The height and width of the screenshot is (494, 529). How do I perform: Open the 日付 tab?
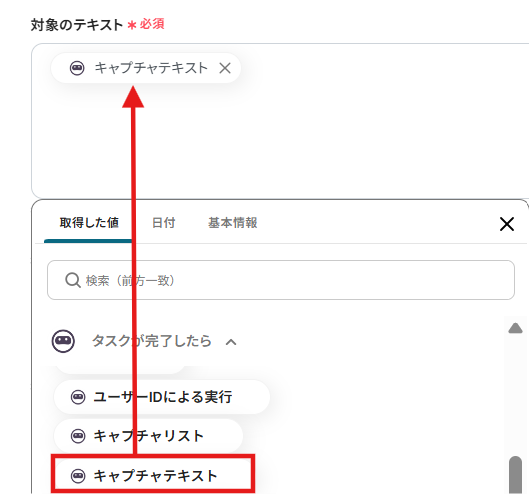(x=163, y=223)
